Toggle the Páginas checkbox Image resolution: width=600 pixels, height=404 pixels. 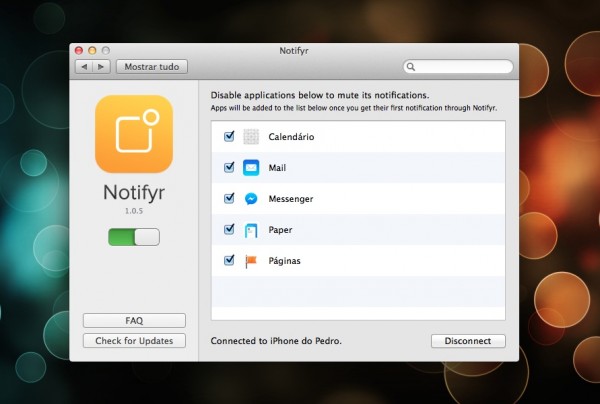[x=229, y=260]
